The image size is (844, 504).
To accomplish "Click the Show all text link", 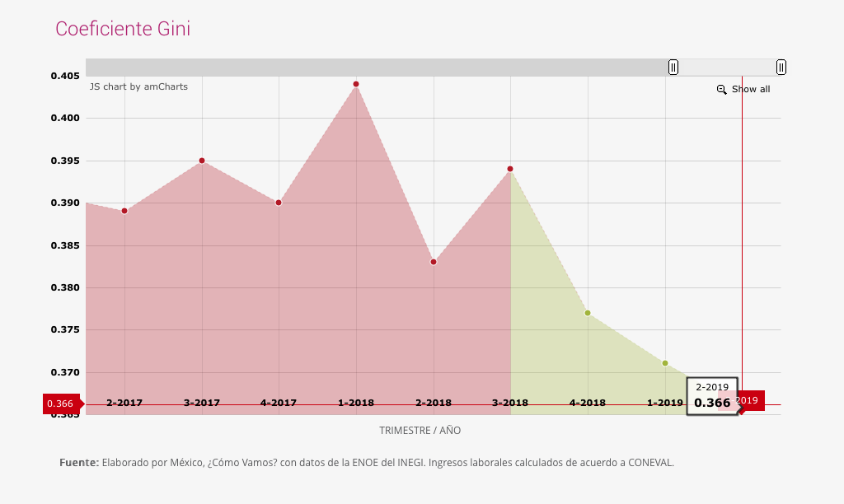I will 750,89.
